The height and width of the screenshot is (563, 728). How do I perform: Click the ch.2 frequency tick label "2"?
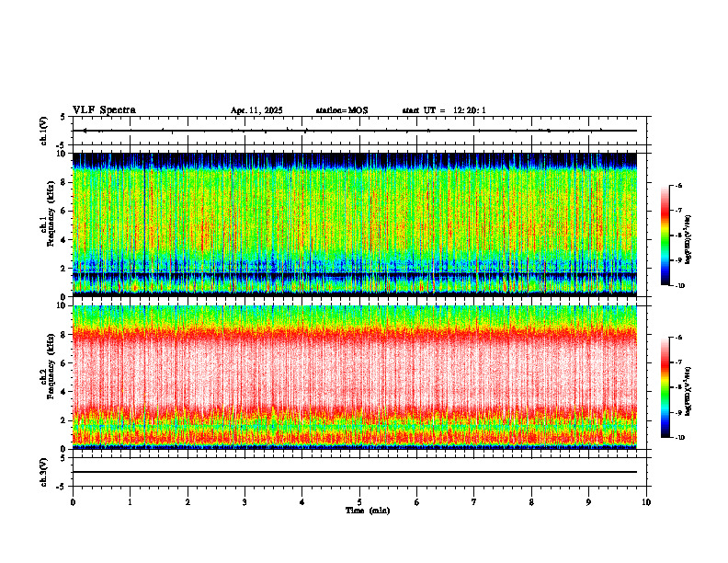pos(64,420)
